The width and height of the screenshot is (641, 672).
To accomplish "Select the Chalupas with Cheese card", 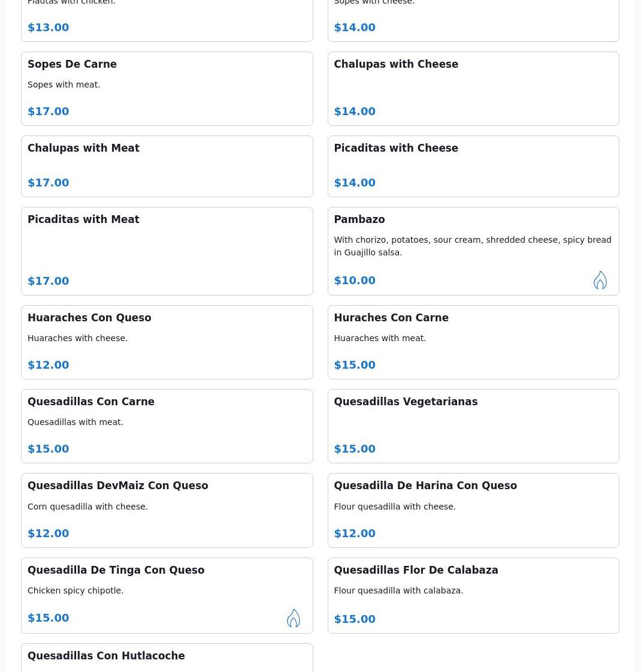I will pyautogui.click(x=473, y=89).
